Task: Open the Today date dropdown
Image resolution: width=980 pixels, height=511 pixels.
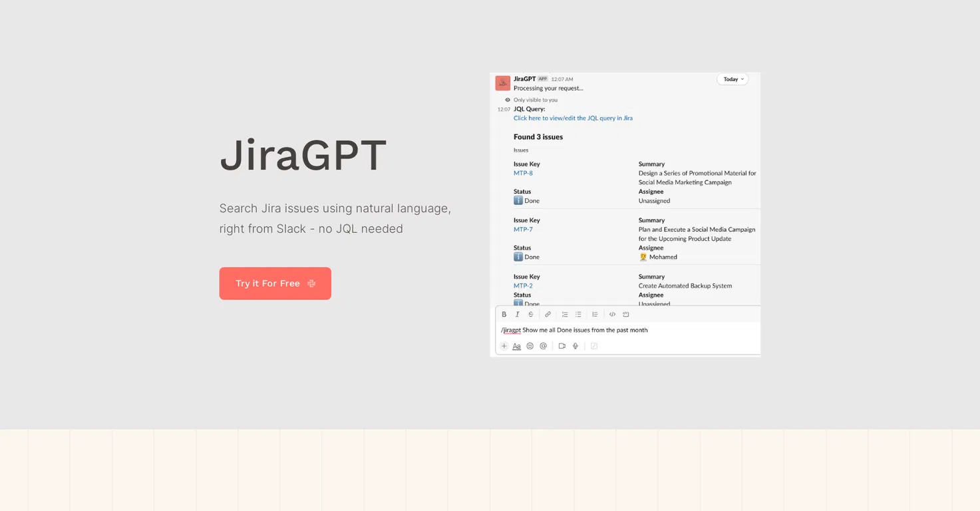Action: [733, 79]
